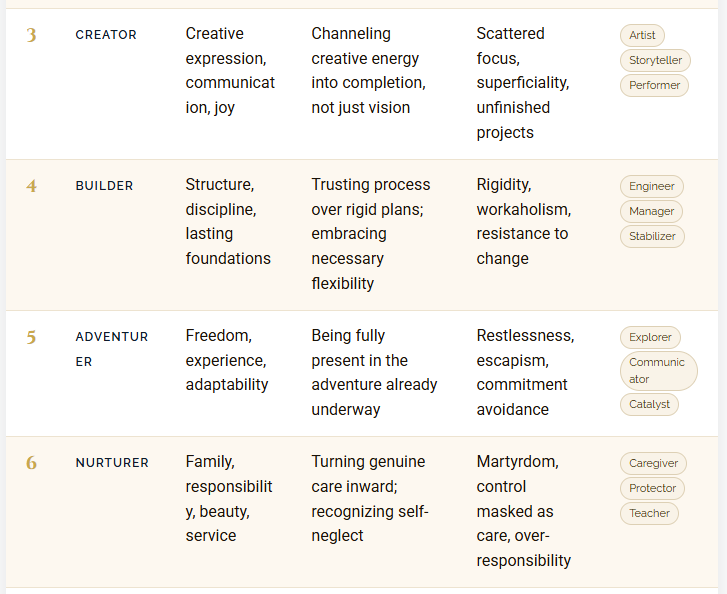Click the Performer tag

(x=654, y=85)
